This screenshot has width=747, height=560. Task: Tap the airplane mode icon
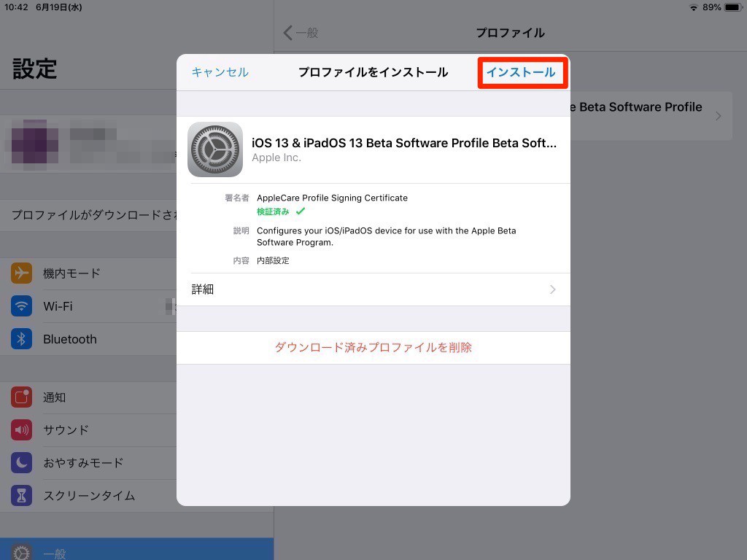click(x=22, y=273)
